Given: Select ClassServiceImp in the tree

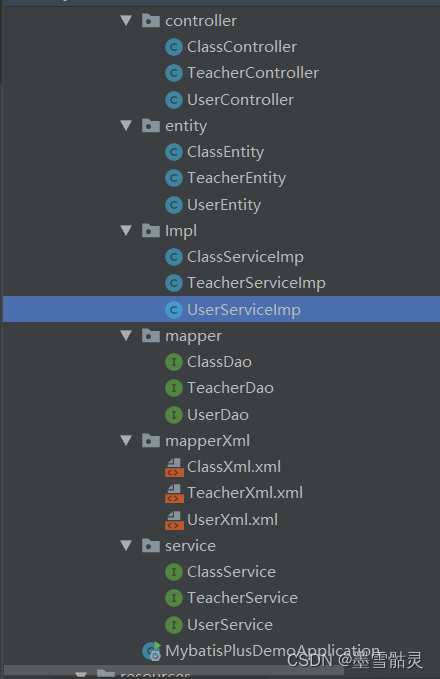Looking at the screenshot, I should [x=245, y=258].
